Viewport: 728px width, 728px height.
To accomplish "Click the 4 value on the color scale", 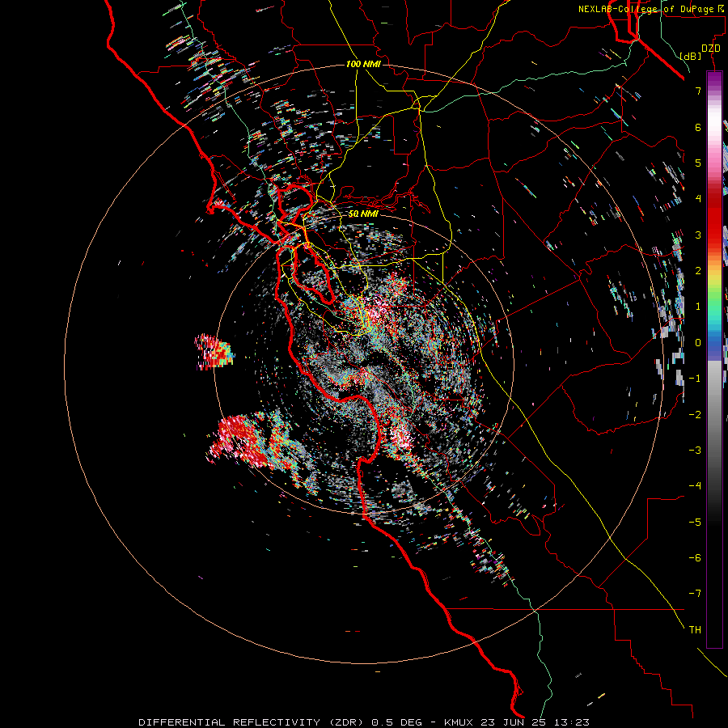I will [x=698, y=199].
